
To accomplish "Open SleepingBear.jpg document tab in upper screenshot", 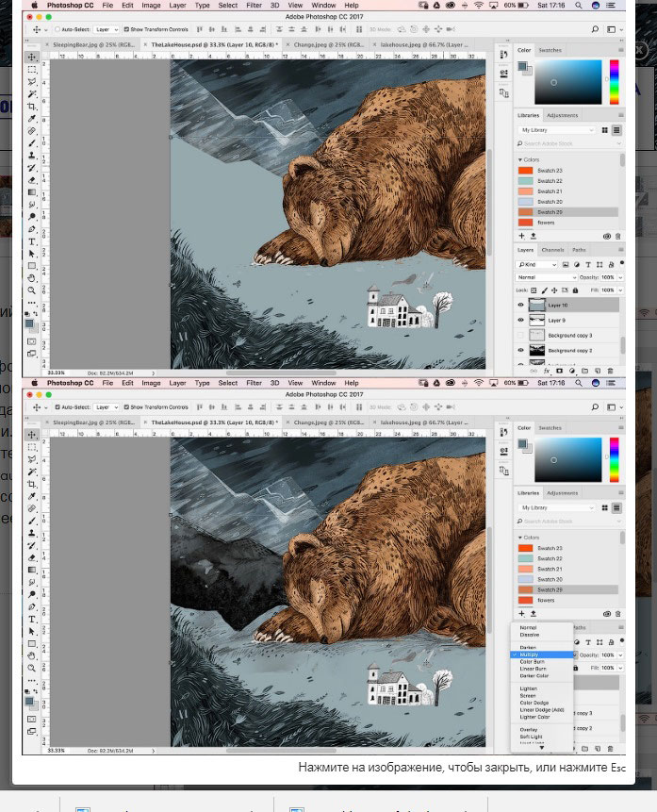I will [93, 45].
